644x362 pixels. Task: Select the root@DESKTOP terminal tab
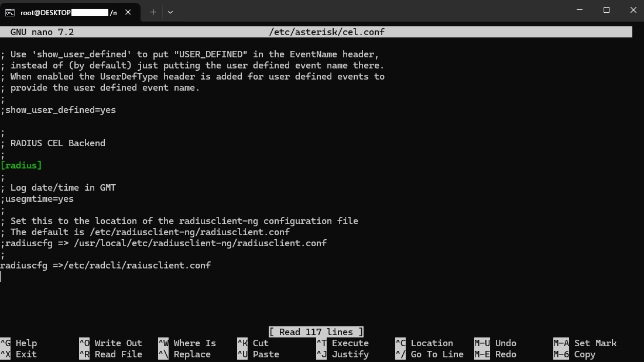[x=70, y=12]
